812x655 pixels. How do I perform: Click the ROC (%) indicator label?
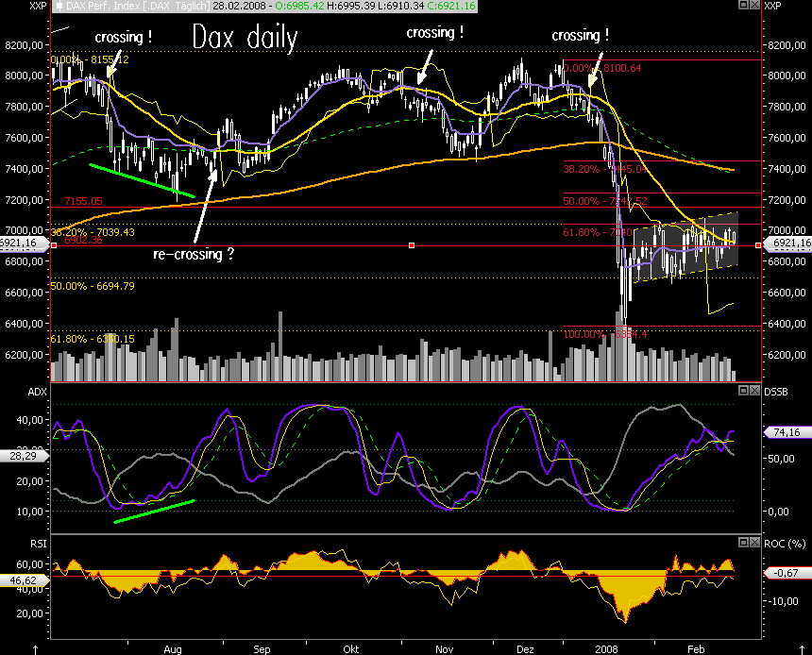tap(785, 544)
